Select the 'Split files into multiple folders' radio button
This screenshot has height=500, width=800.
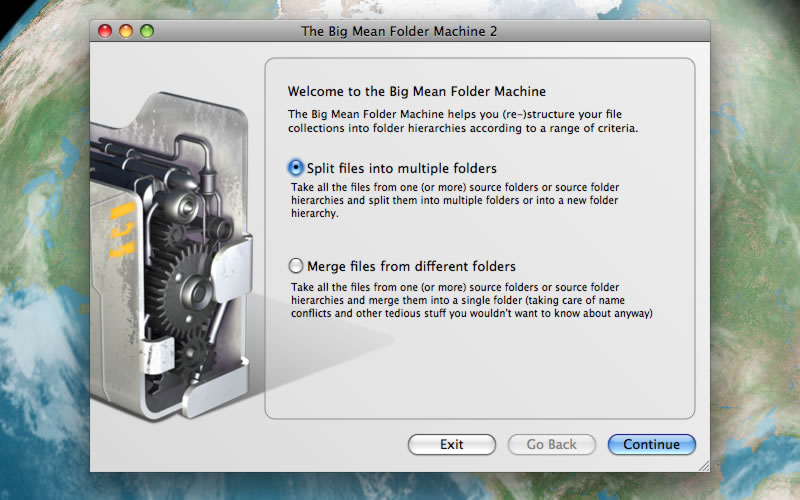[x=295, y=168]
